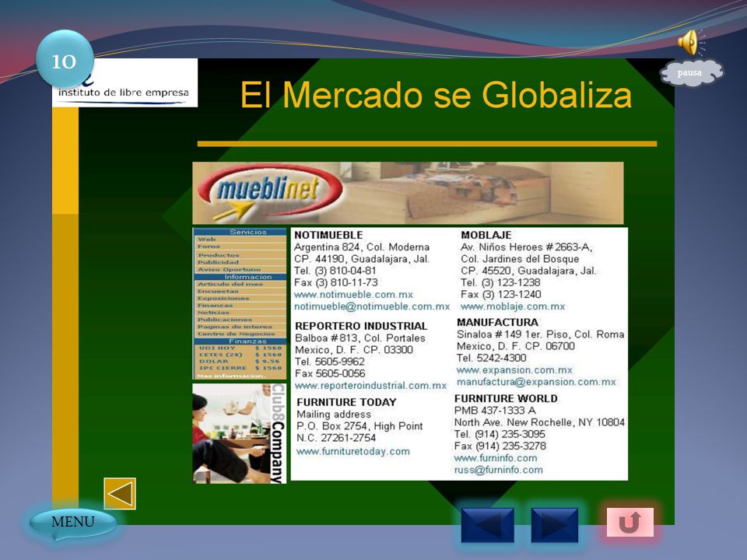Click the pink return U-turn arrow button
Viewport: 747px width, 560px height.
[630, 523]
